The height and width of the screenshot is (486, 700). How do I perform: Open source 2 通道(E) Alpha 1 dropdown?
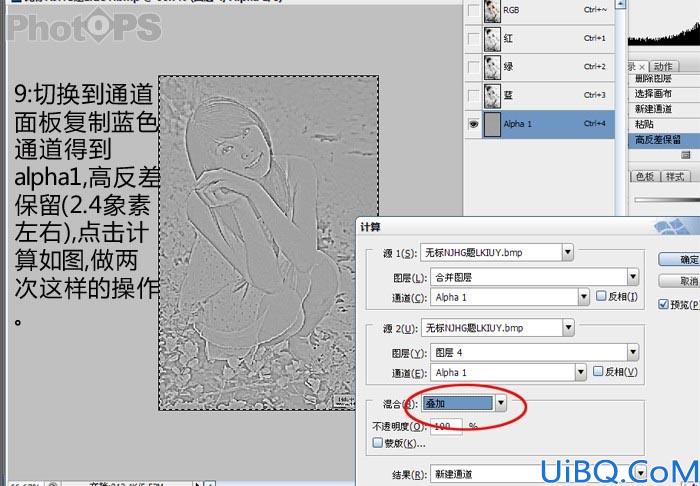click(x=580, y=372)
